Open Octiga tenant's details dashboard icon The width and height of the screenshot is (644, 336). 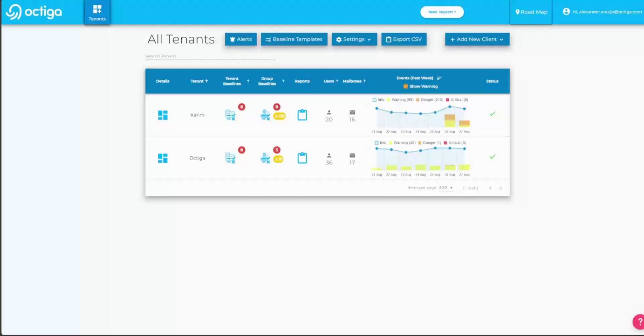coord(163,158)
